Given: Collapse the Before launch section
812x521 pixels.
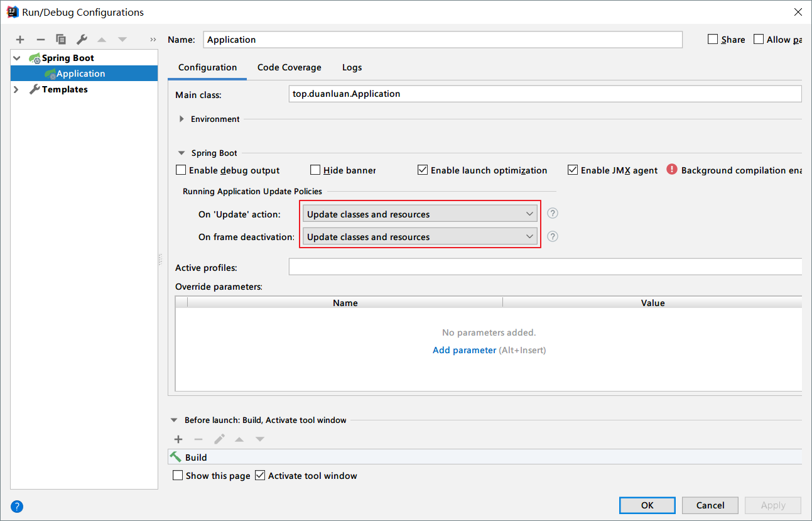Looking at the screenshot, I should [x=174, y=420].
